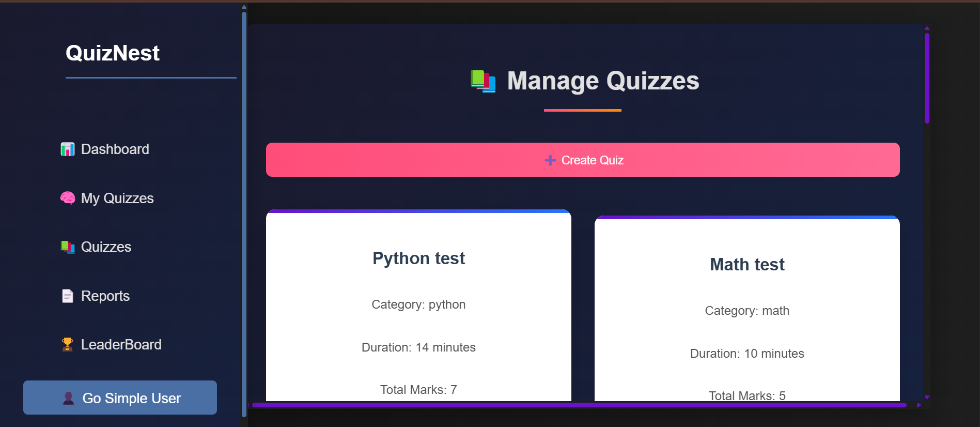The width and height of the screenshot is (980, 427).
Task: Click the Quizzes books icon in sidebar
Action: click(x=68, y=247)
